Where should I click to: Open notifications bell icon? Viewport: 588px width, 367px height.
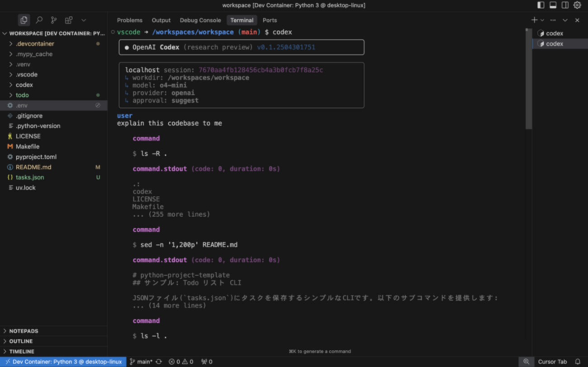pos(578,362)
